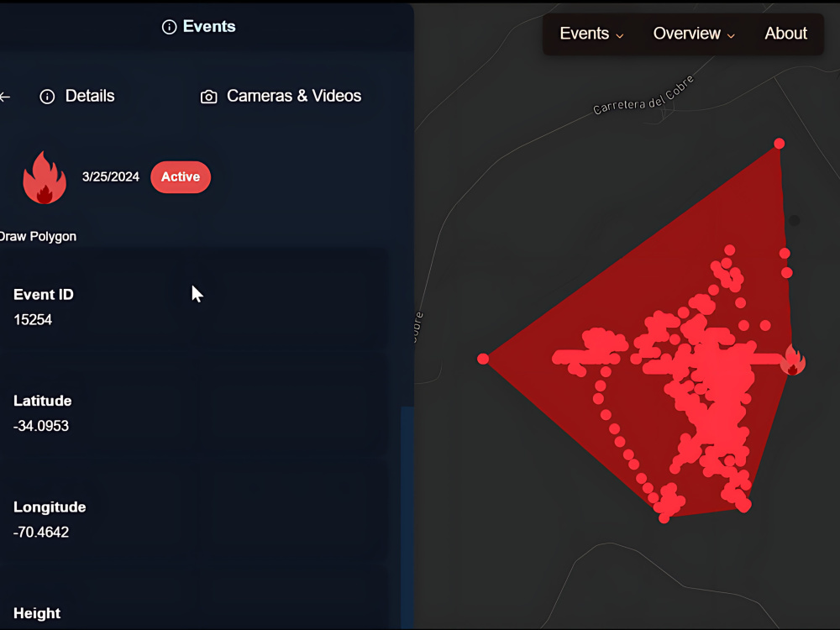Click the red Active status badge
Screen dimensions: 840x630
[181, 176]
